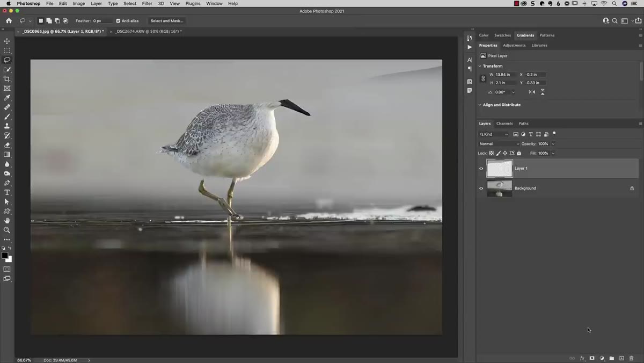644x363 pixels.
Task: Click the foreground color swatch
Action: coord(5,256)
